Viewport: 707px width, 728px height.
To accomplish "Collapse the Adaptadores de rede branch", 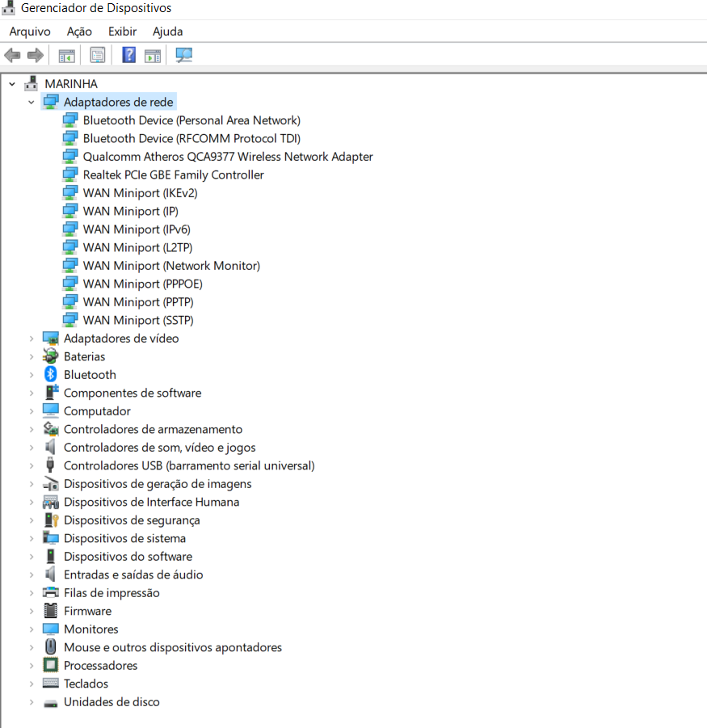I will (x=31, y=102).
